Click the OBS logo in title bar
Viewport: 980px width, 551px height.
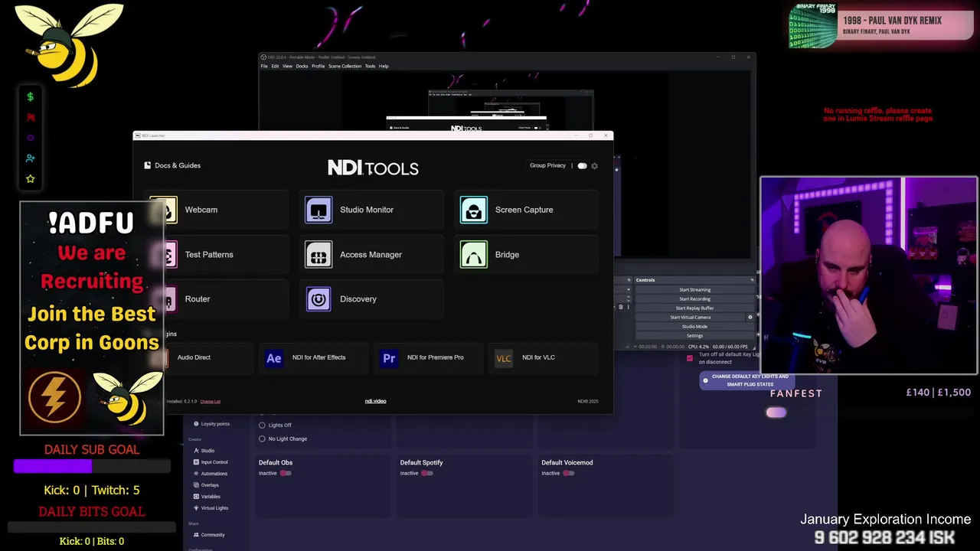(263, 57)
